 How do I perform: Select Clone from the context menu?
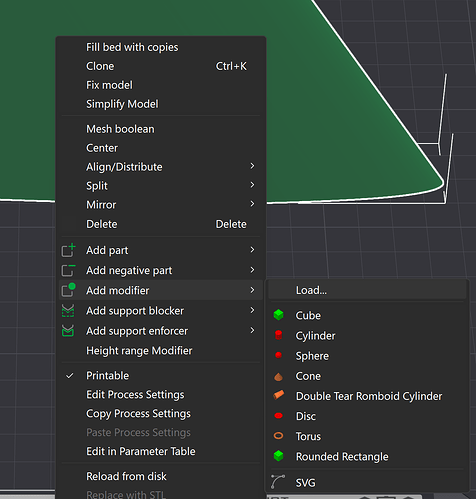[x=160, y=66]
